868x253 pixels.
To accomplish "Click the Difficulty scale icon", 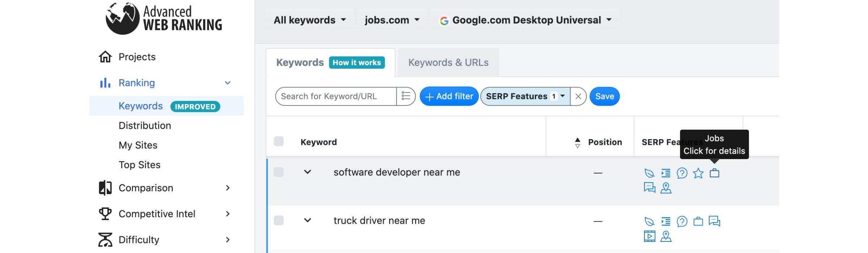I will pyautogui.click(x=105, y=240).
